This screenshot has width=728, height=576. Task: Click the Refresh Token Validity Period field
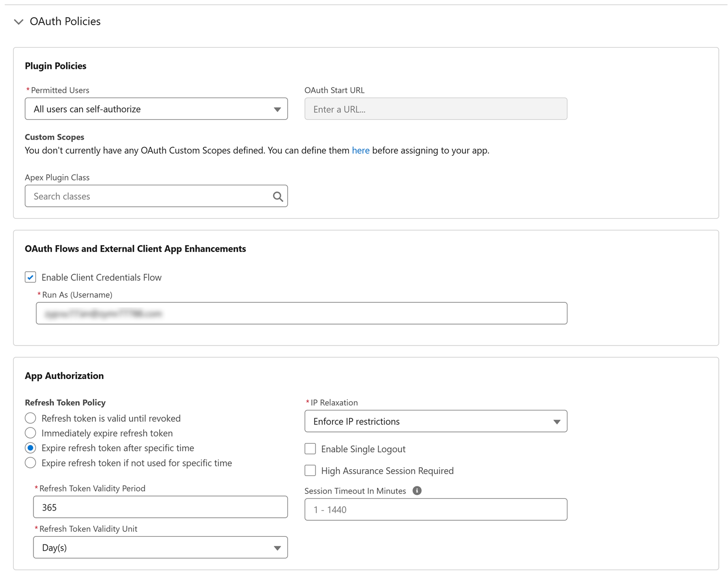(x=160, y=507)
